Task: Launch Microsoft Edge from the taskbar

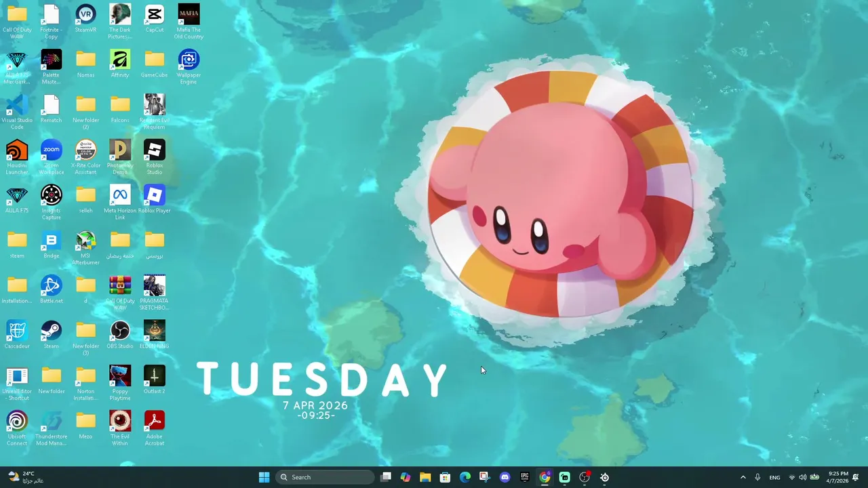Action: pos(465,477)
